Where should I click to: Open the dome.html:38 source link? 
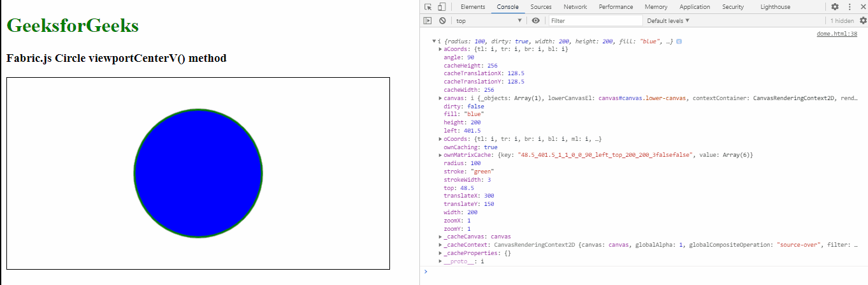point(837,34)
